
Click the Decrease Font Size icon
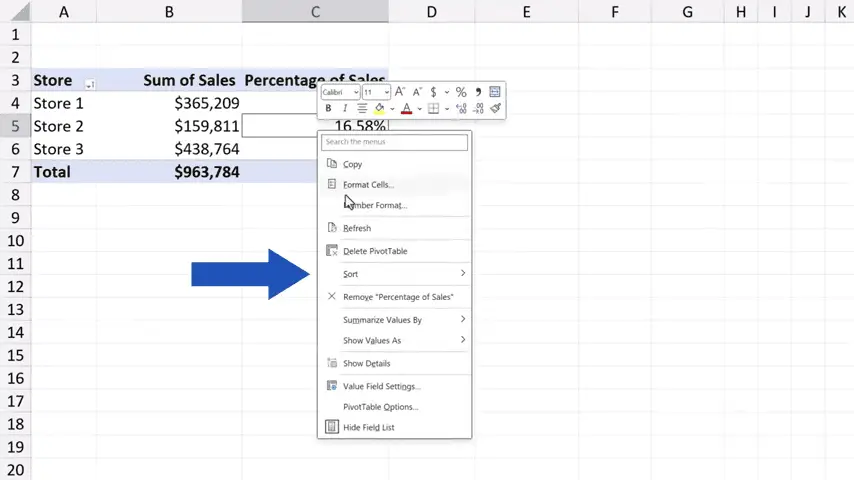click(x=417, y=92)
